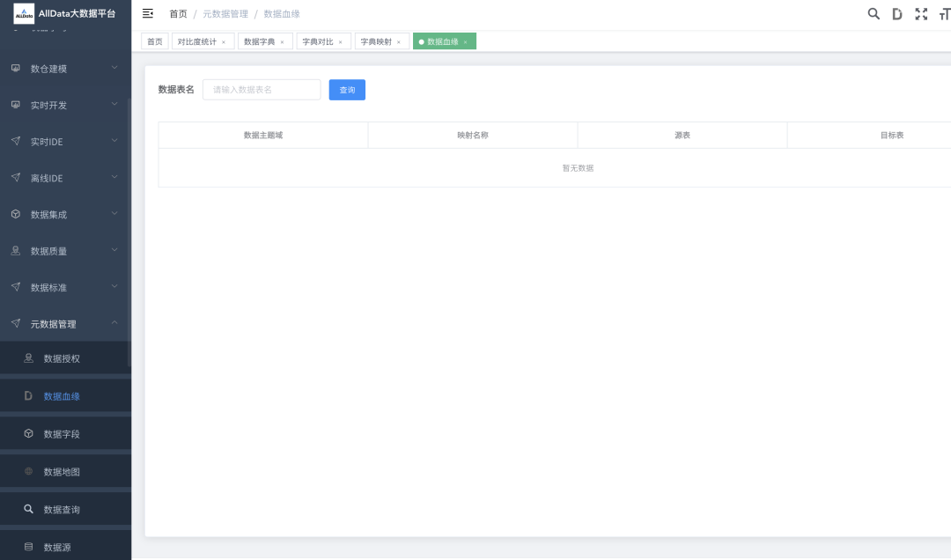Click 首页 link in the breadcrumb
Viewport: 951px width, 560px height.
pyautogui.click(x=178, y=14)
